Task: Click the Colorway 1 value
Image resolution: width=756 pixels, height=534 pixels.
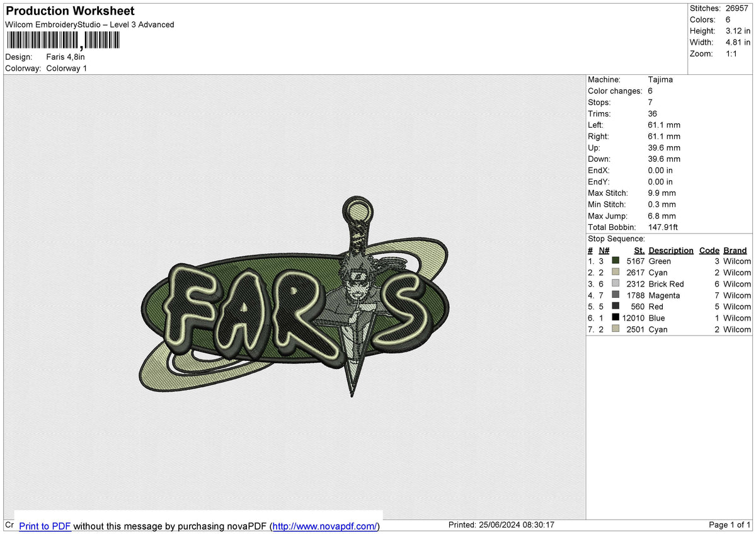Action: click(67, 68)
